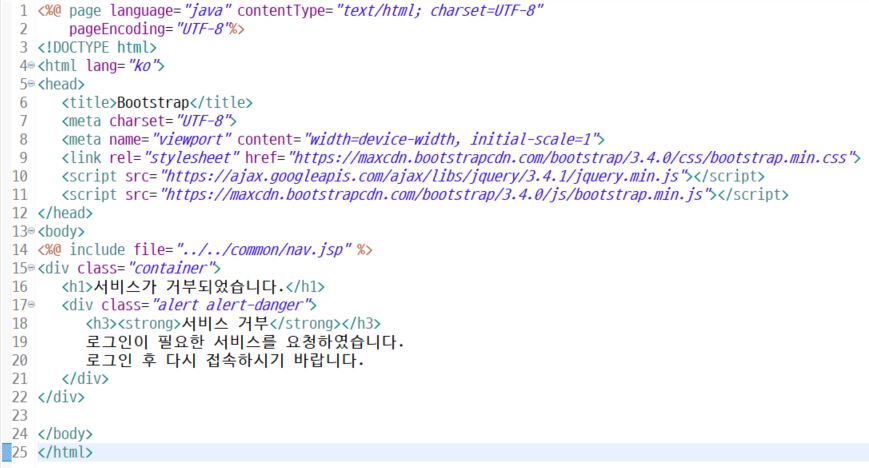Click the opening body tag on line 13
The height and width of the screenshot is (468, 869).
(x=62, y=231)
